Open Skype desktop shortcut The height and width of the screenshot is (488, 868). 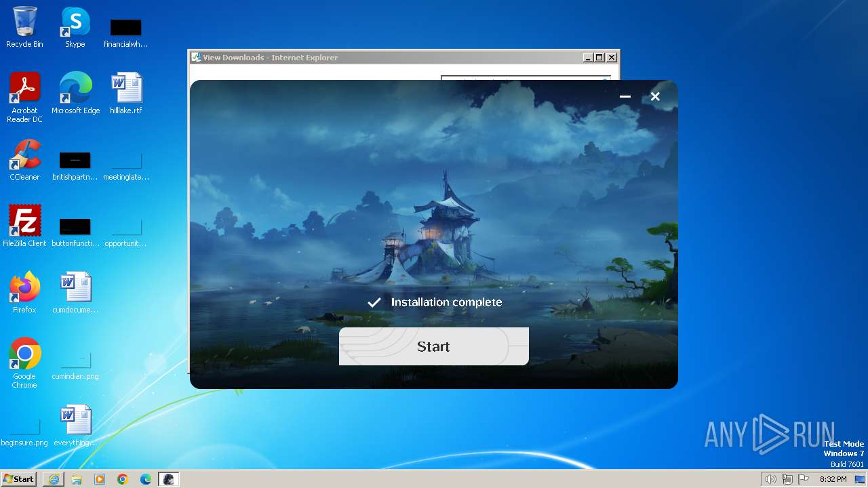tap(75, 27)
